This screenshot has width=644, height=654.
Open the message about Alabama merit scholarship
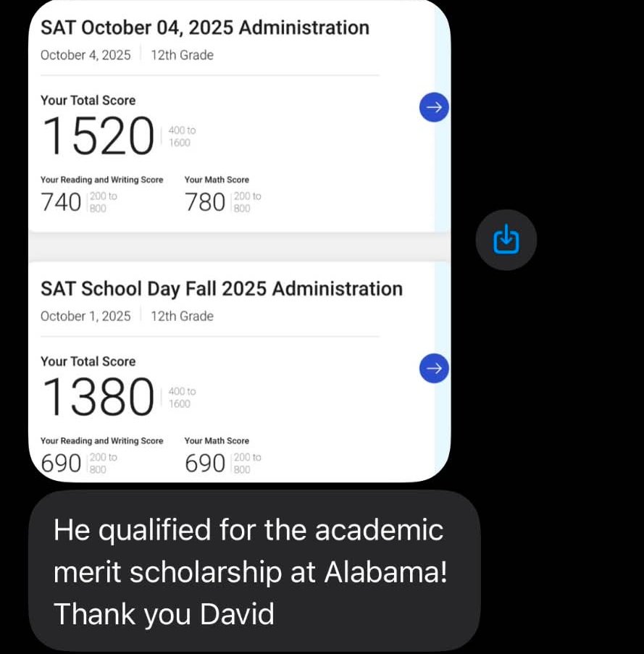click(254, 571)
